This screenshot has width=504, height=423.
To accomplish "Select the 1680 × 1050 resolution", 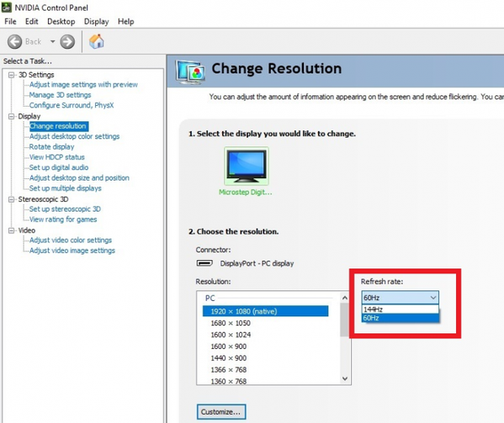I will (231, 323).
